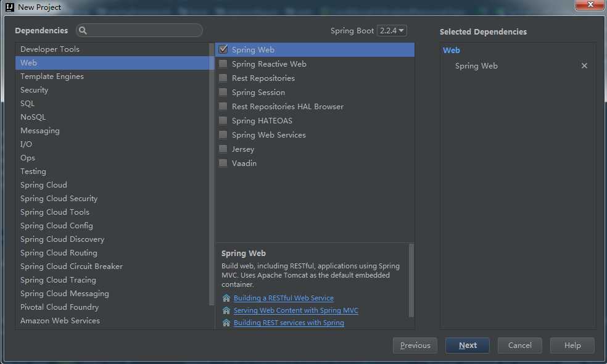
Task: Click the category list vertical scrollbar
Action: (212, 174)
